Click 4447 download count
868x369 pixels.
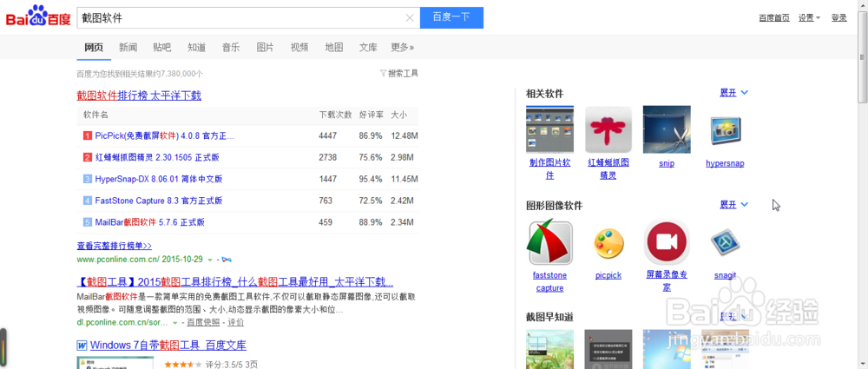click(x=328, y=135)
